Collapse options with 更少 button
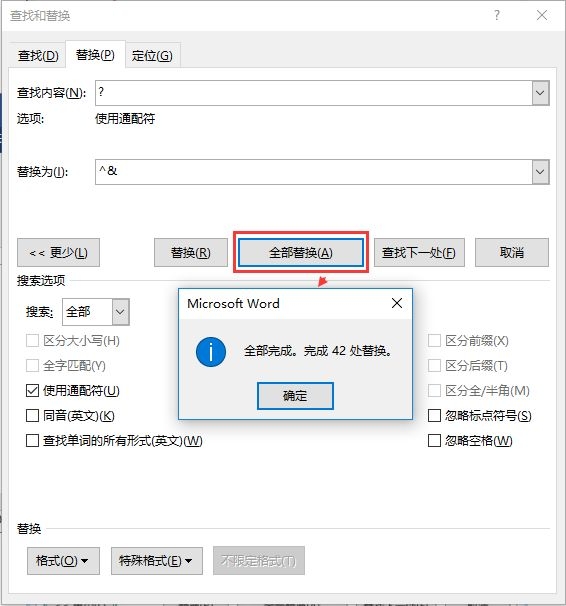566x606 pixels. [x=58, y=253]
